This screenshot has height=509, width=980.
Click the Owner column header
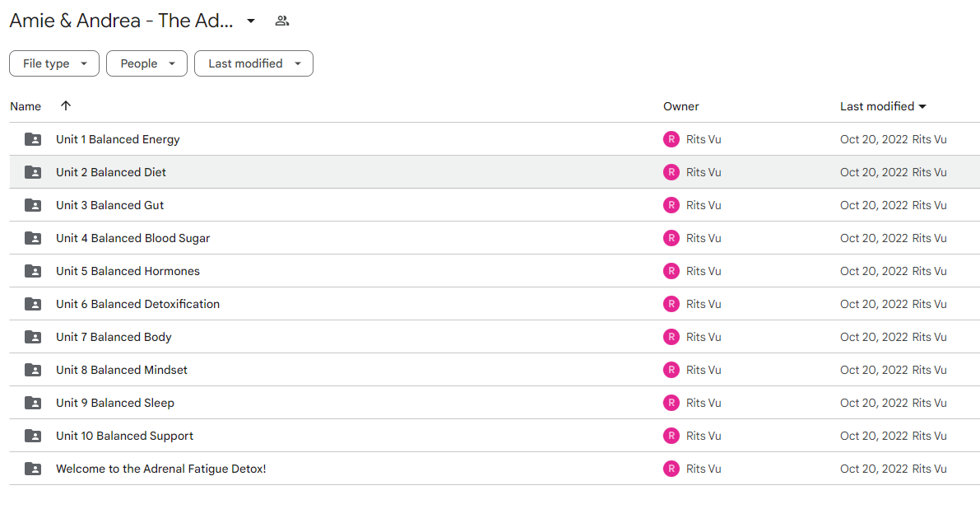point(681,106)
